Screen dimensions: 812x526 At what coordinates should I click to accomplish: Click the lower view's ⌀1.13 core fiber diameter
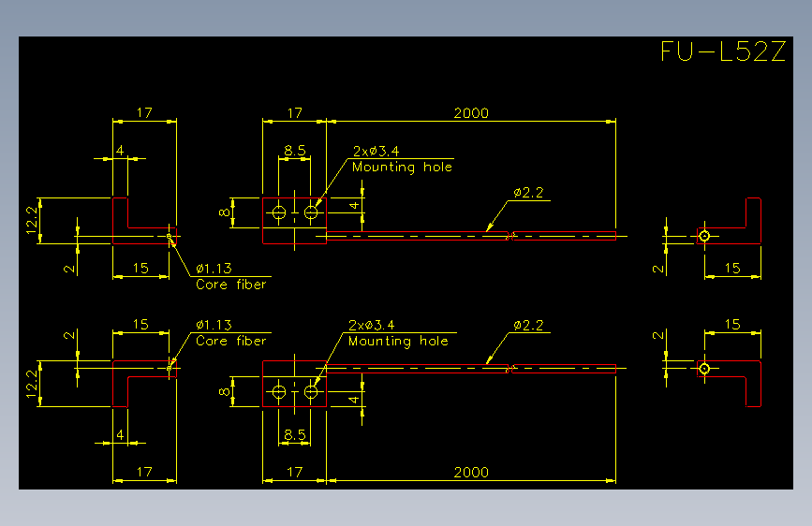point(214,325)
